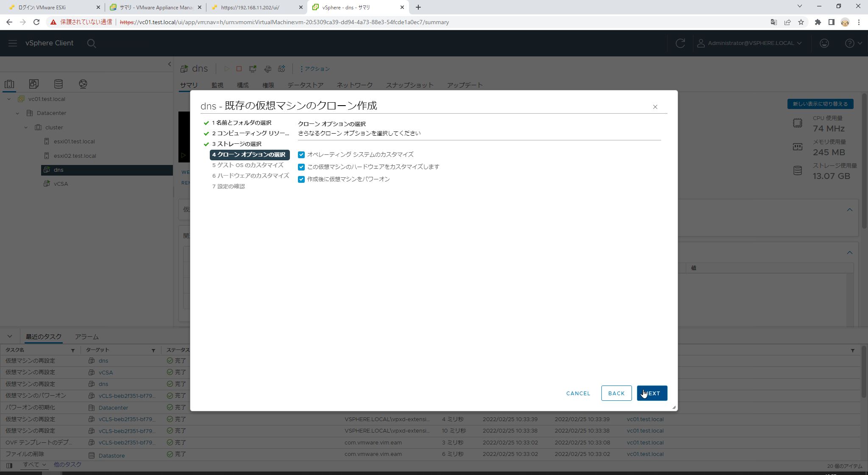This screenshot has width=868, height=475.
Task: Collapse Datacenter tree node
Action: tap(17, 113)
